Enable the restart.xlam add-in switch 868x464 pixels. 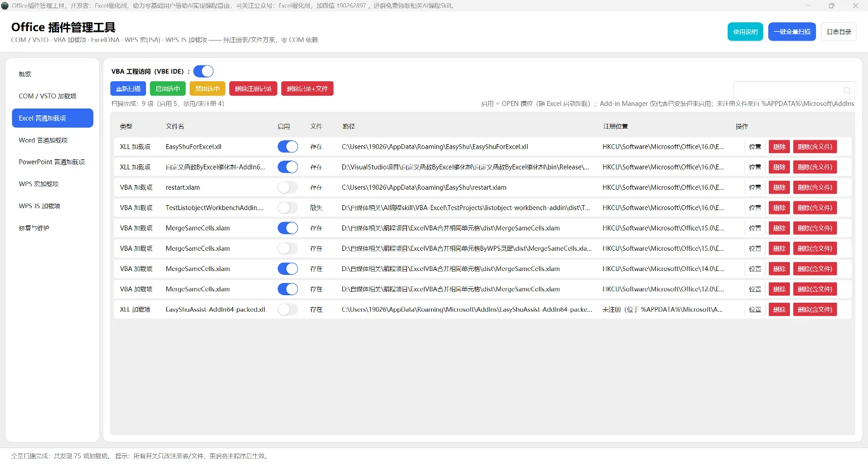[x=288, y=187]
